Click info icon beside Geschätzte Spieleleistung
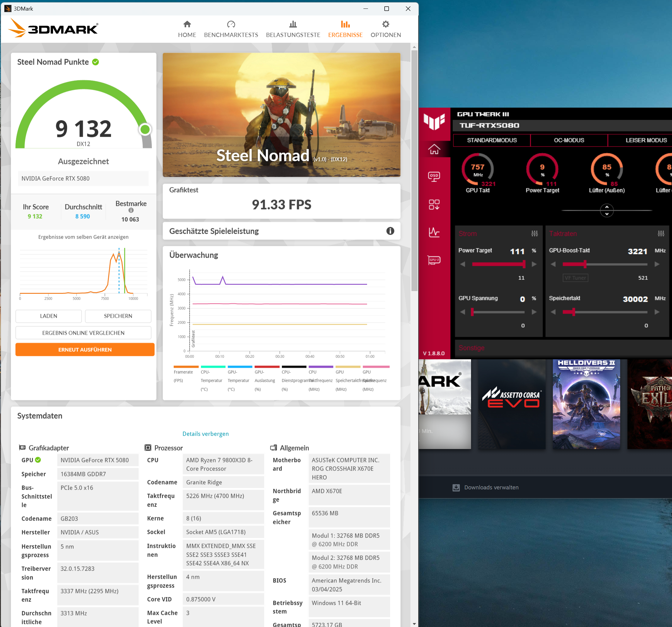The image size is (672, 627). [390, 231]
